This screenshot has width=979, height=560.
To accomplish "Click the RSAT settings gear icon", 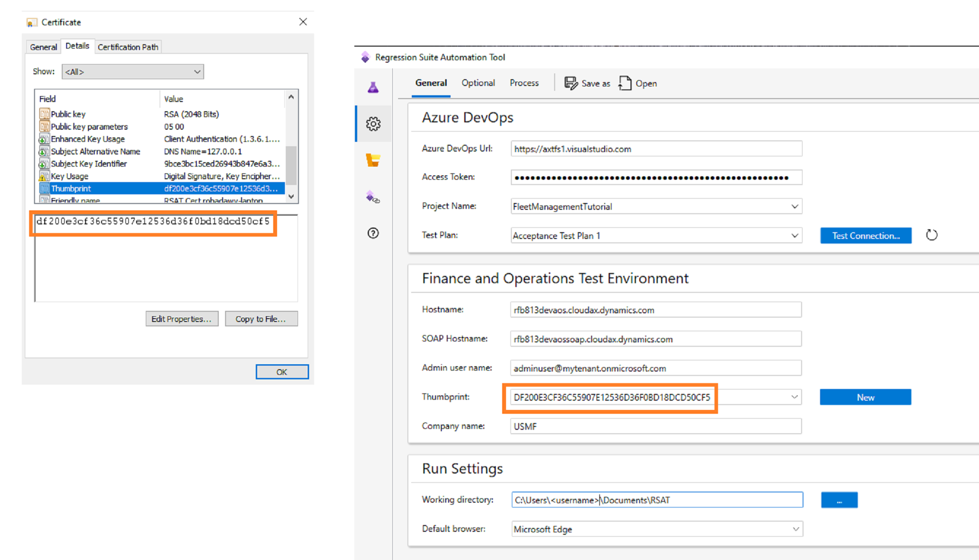I will tap(374, 123).
